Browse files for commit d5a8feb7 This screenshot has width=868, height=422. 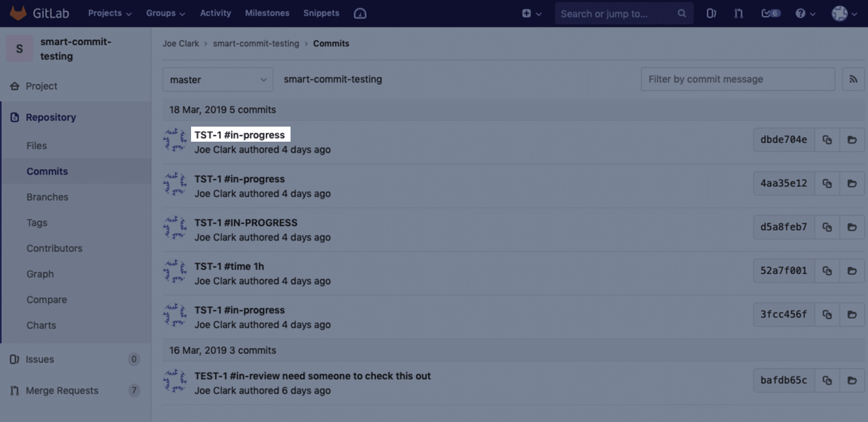tap(852, 227)
